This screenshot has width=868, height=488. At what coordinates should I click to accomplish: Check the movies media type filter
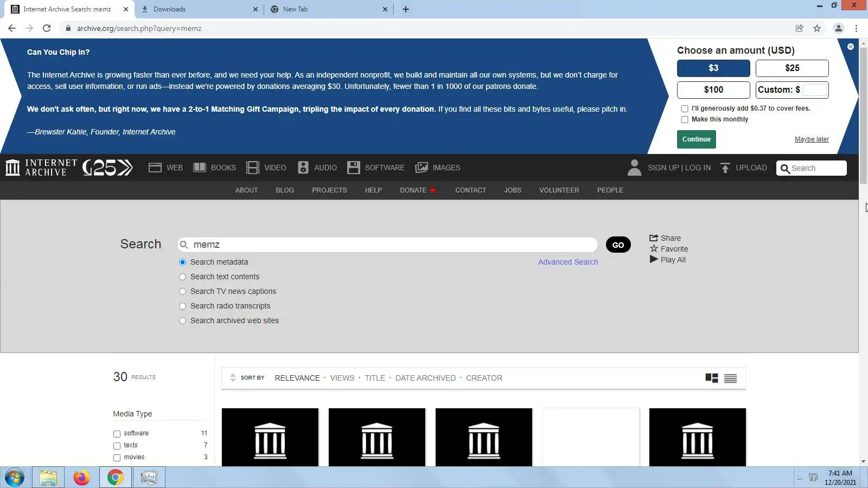[117, 458]
